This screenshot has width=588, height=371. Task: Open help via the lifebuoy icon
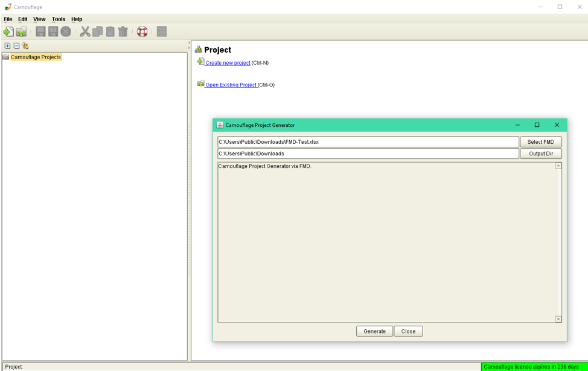pyautogui.click(x=142, y=31)
